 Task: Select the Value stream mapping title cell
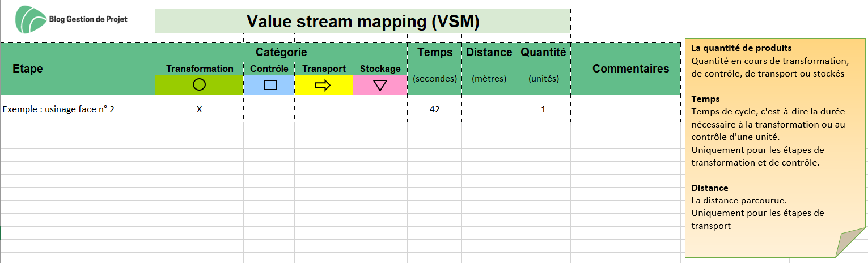click(363, 22)
